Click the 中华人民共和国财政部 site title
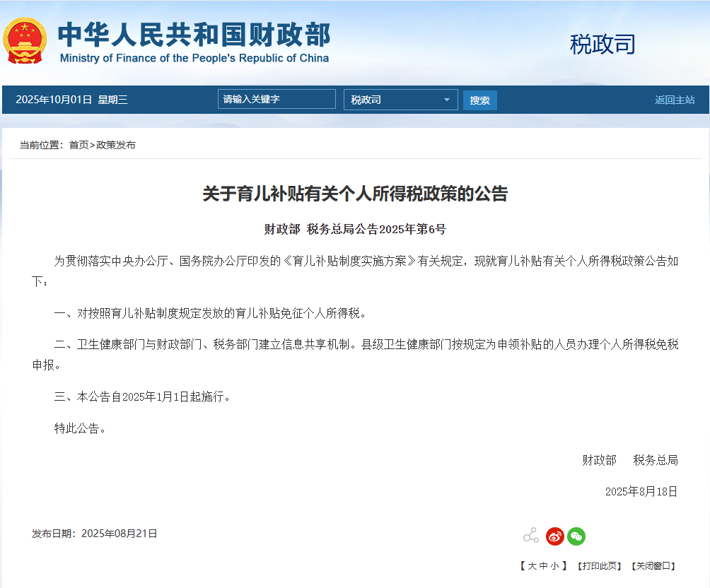Viewport: 710px width, 588px height. [x=194, y=35]
